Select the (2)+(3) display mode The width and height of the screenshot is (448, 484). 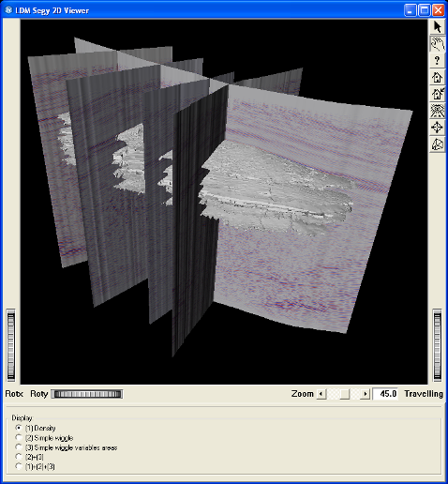[x=29, y=457]
